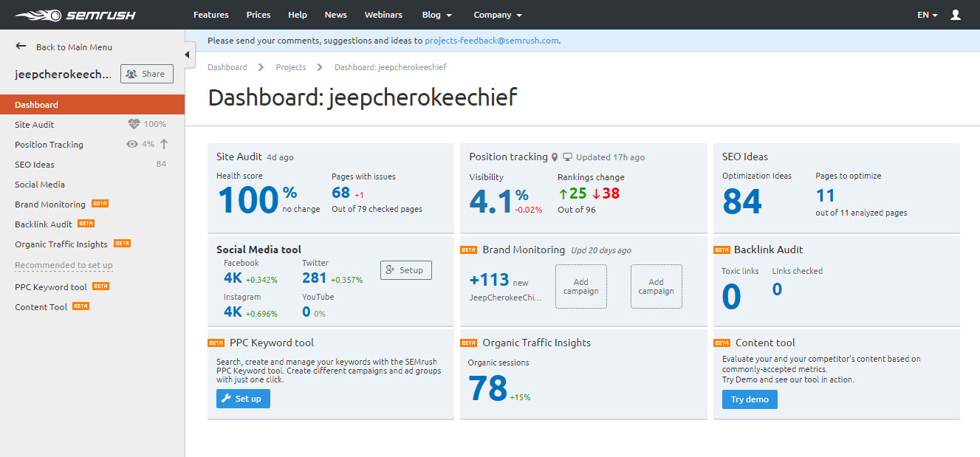Click the Recommended to set up link

(64, 265)
